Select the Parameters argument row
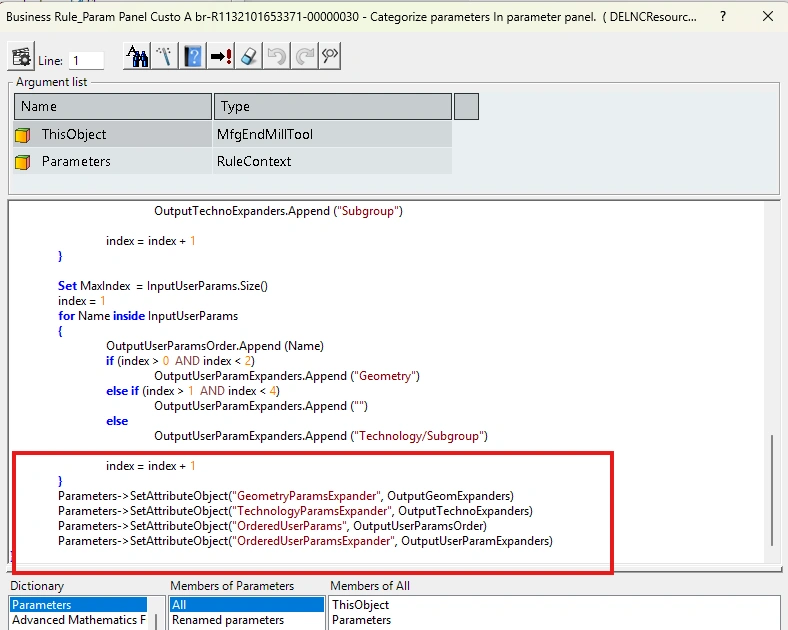The height and width of the screenshot is (630, 788). (x=232, y=161)
